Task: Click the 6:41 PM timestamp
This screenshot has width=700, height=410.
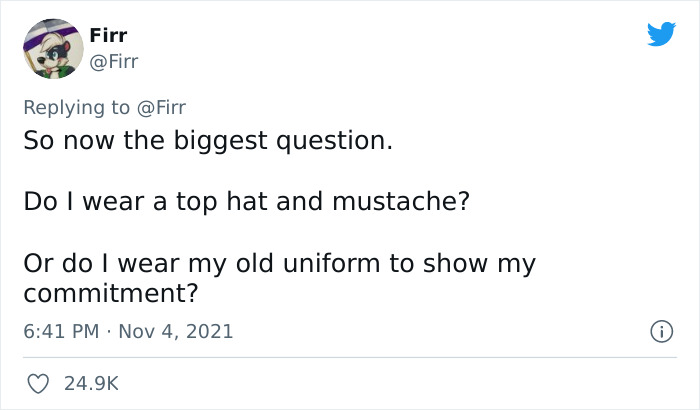Action: click(x=59, y=331)
